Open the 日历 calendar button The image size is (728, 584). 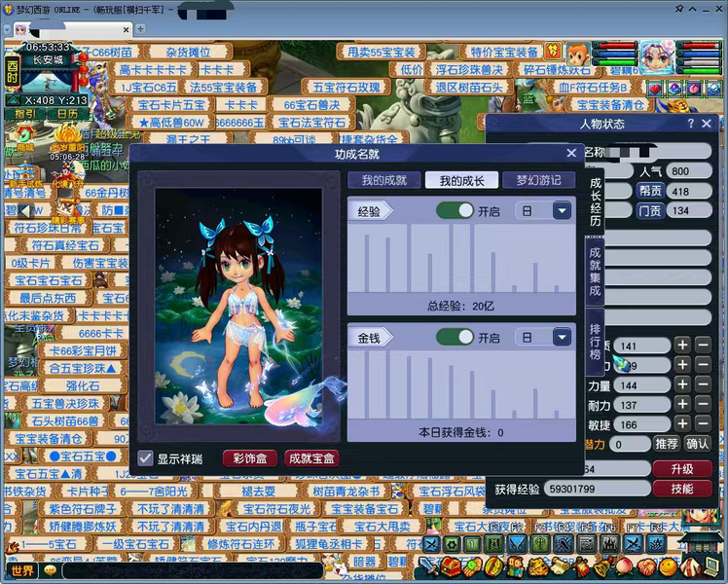point(68,114)
